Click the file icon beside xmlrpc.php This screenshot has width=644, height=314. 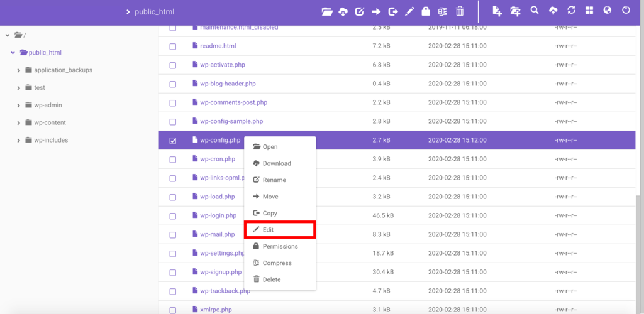pos(195,310)
